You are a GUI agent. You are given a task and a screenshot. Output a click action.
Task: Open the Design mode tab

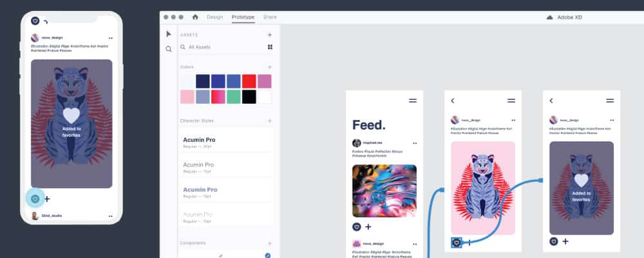tap(215, 17)
